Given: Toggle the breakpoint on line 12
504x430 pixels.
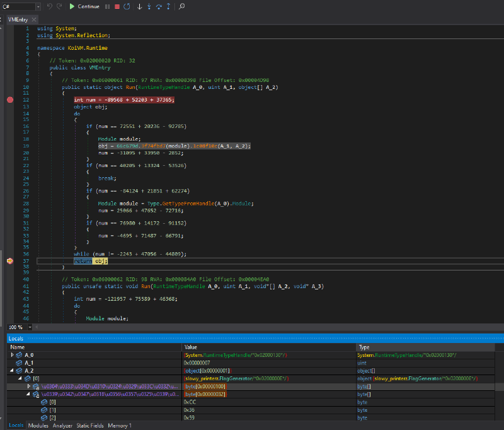Looking at the screenshot, I should click(9, 99).
